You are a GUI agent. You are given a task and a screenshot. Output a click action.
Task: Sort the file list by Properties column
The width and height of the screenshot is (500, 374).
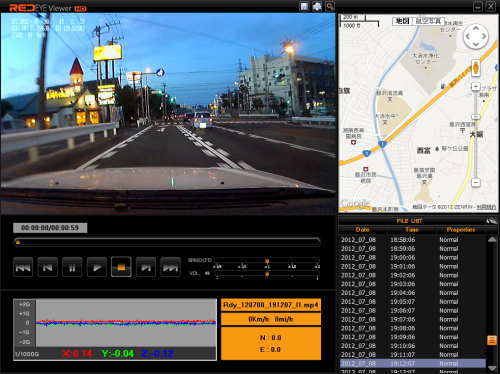pyautogui.click(x=461, y=230)
